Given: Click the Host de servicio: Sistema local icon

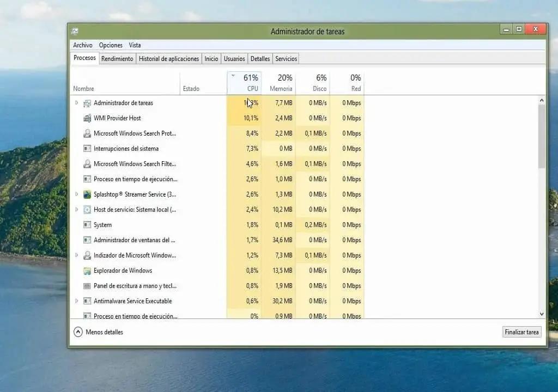Looking at the screenshot, I should pyautogui.click(x=87, y=210).
